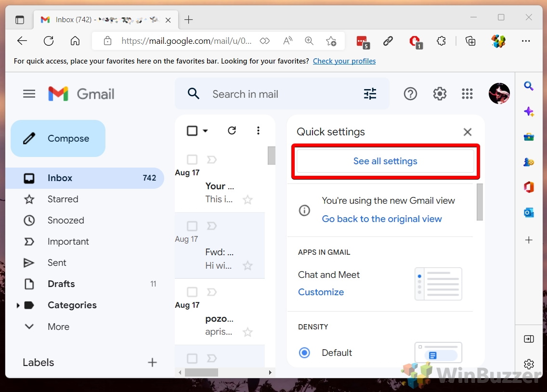Viewport: 547px width, 392px height.
Task: Click See all settings
Action: [385, 161]
